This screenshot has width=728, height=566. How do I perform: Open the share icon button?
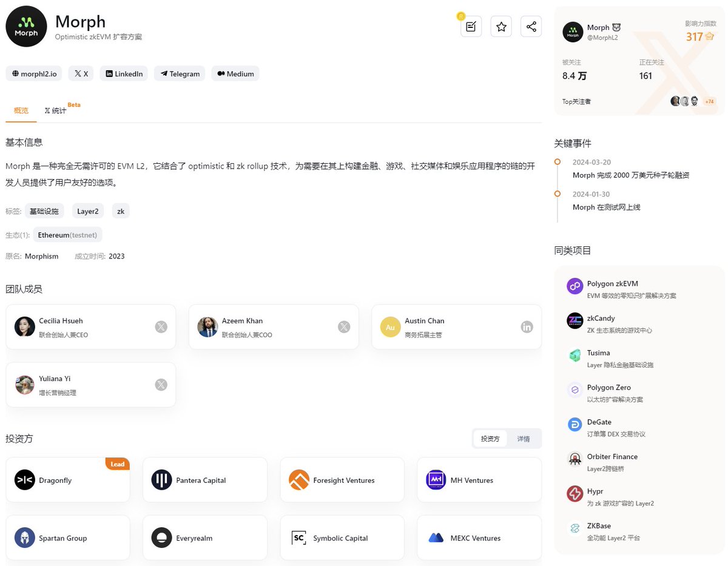pos(531,27)
